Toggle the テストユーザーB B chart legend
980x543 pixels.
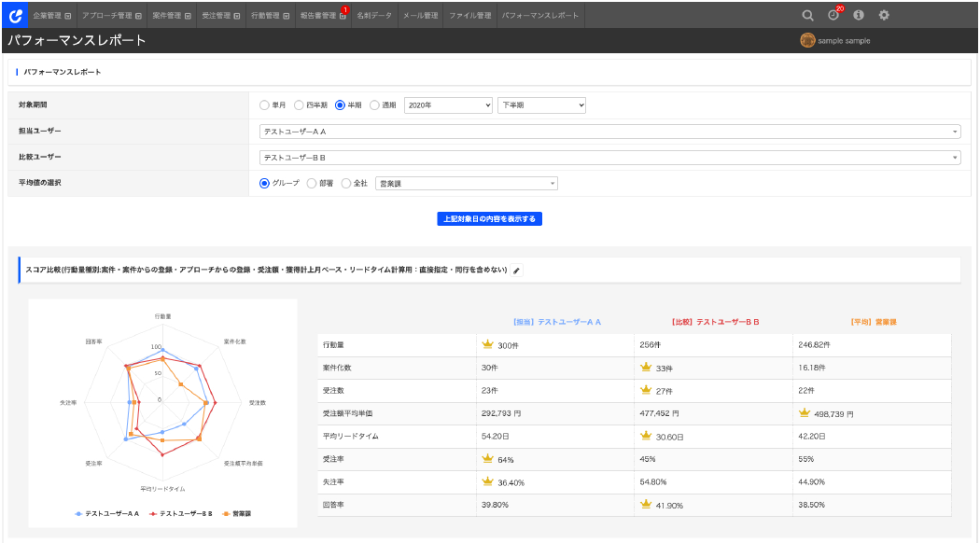point(181,513)
